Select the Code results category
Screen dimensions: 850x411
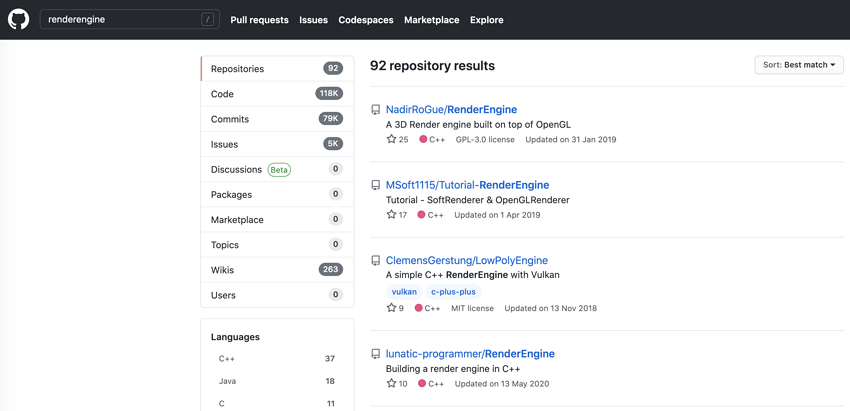click(x=277, y=94)
